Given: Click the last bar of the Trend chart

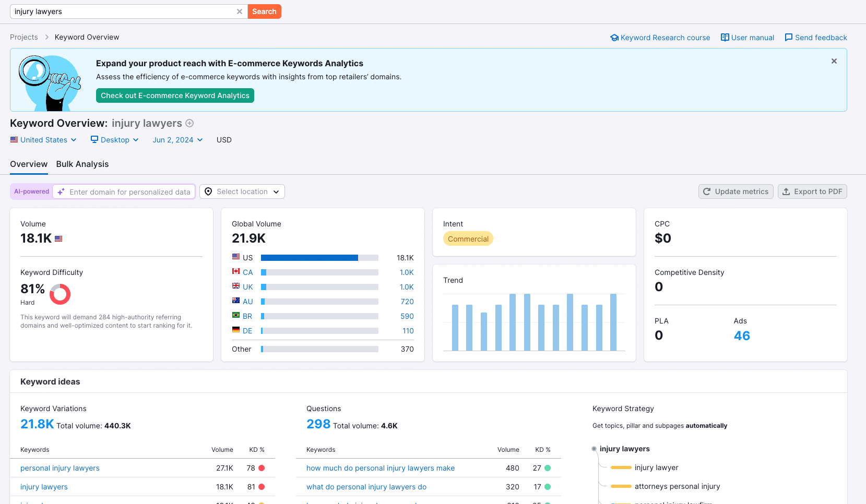Looking at the screenshot, I should click(613, 322).
